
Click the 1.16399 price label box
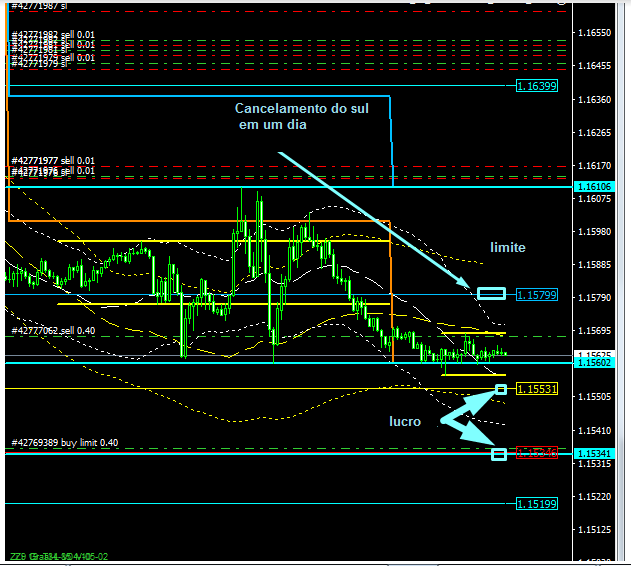pyautogui.click(x=536, y=87)
